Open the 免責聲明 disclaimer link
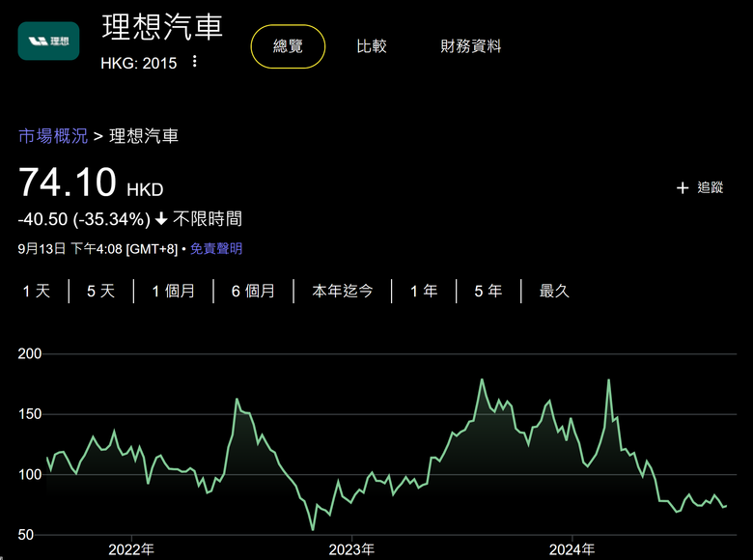The image size is (753, 560). tap(216, 249)
